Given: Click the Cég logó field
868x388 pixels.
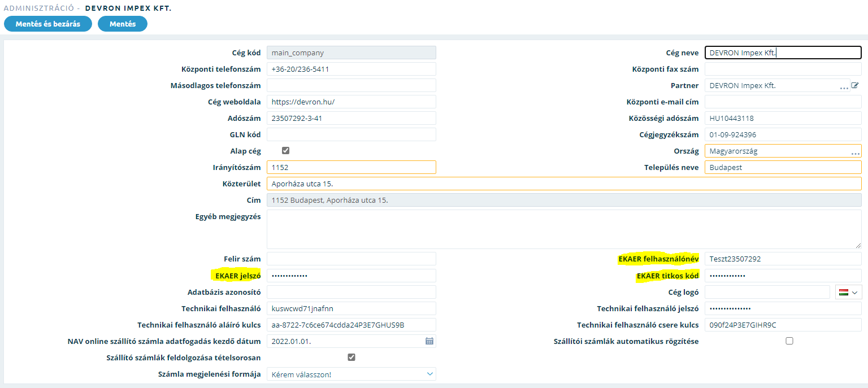Looking at the screenshot, I should pos(767,292).
